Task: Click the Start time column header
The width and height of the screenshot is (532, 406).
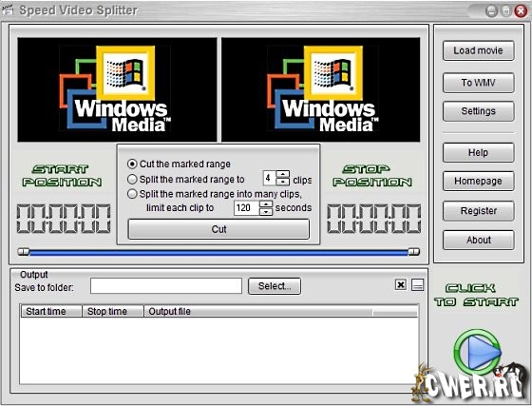Action: 51,311
